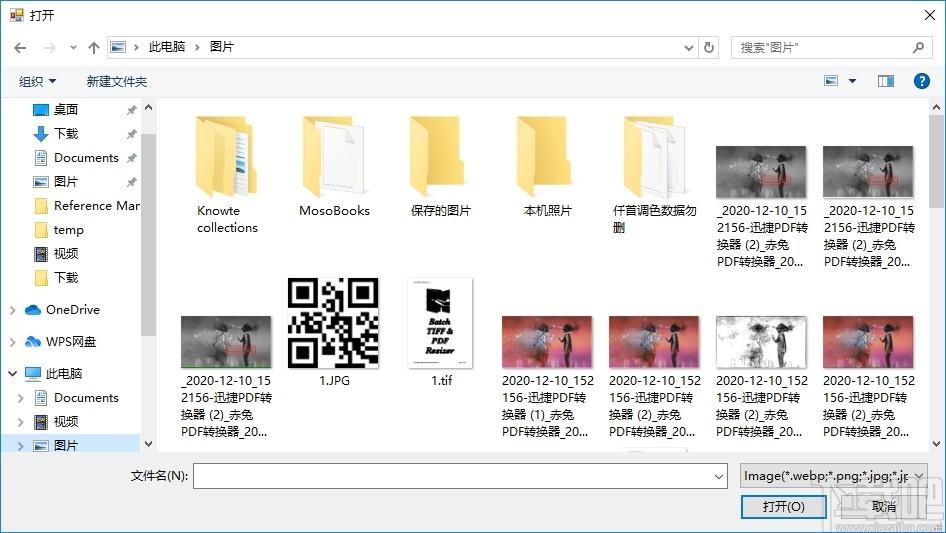The width and height of the screenshot is (946, 533).
Task: Open the Image file type filter dropdown
Action: click(834, 476)
